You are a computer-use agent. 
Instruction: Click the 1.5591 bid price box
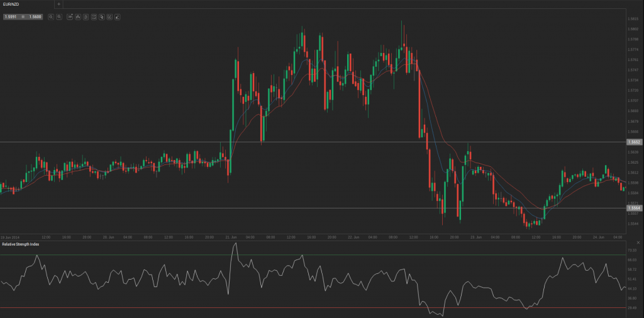pyautogui.click(x=11, y=17)
